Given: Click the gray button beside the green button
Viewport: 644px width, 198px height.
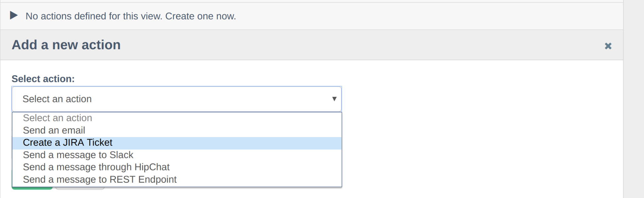Looking at the screenshot, I should coord(80,189).
